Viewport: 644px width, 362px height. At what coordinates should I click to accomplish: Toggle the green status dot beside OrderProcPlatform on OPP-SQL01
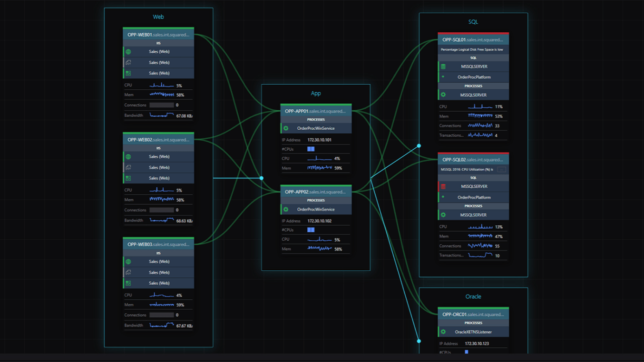[x=443, y=77]
